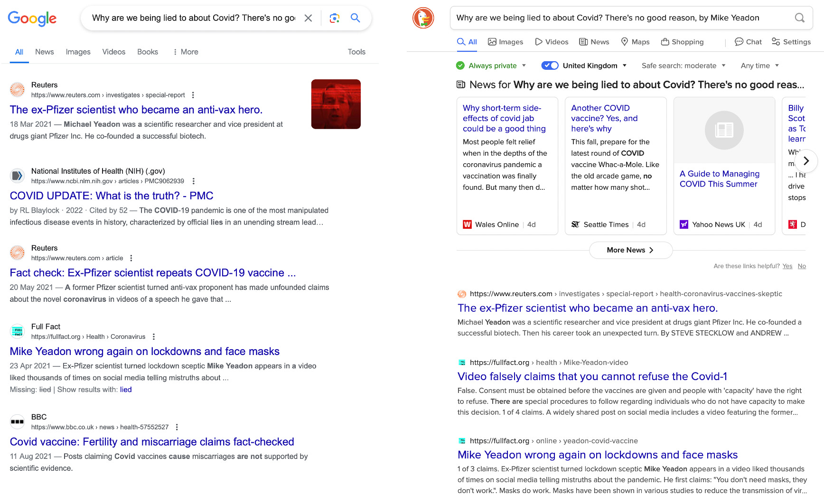Click the Seattle Times source icon
The width and height of the screenshot is (824, 504).
575,224
